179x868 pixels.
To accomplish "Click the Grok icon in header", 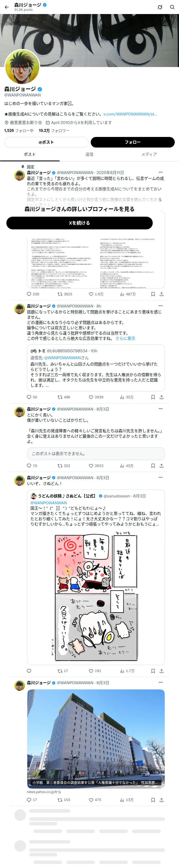I will tap(160, 7).
